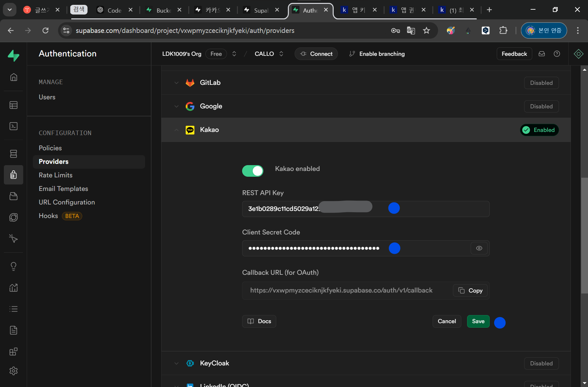Go back with the browser back arrow
Screen dimensions: 588x387
point(11,30)
